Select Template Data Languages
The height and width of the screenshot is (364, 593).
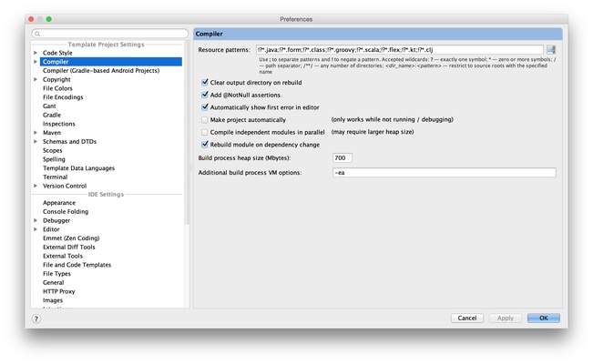click(78, 168)
